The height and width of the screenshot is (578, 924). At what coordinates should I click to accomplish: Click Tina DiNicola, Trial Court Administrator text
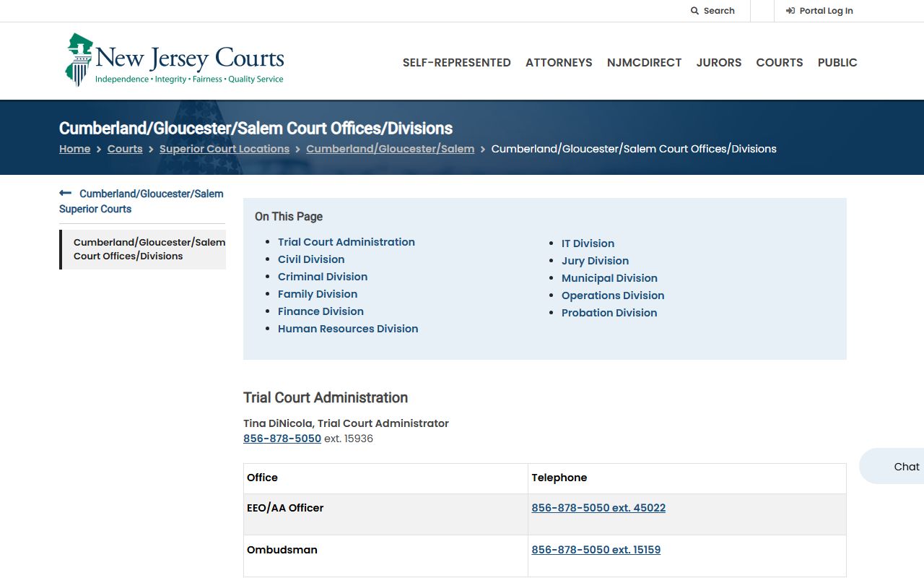(x=346, y=423)
